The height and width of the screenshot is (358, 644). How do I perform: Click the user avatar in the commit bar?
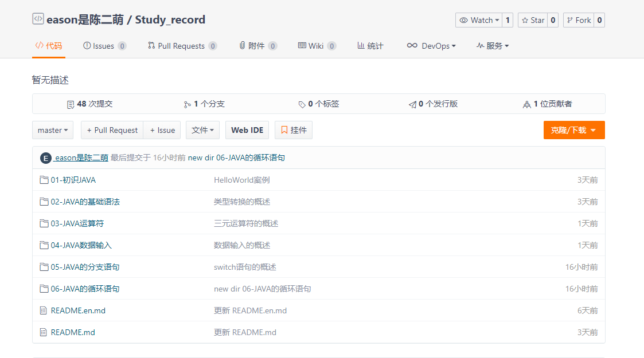click(46, 158)
